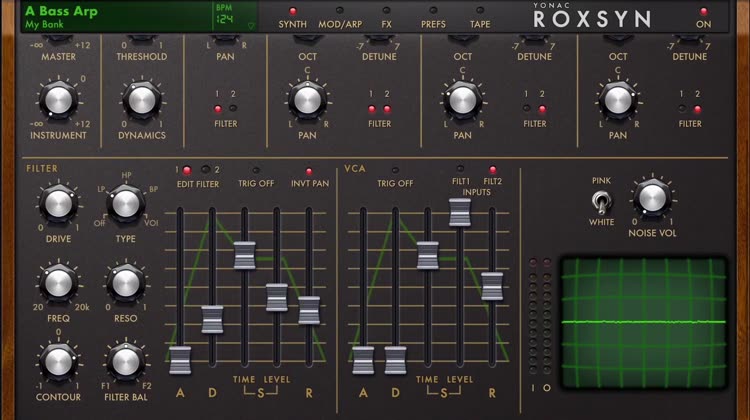Click the PAN knob in the third OCT section
The width and height of the screenshot is (750, 420).
tap(618, 100)
